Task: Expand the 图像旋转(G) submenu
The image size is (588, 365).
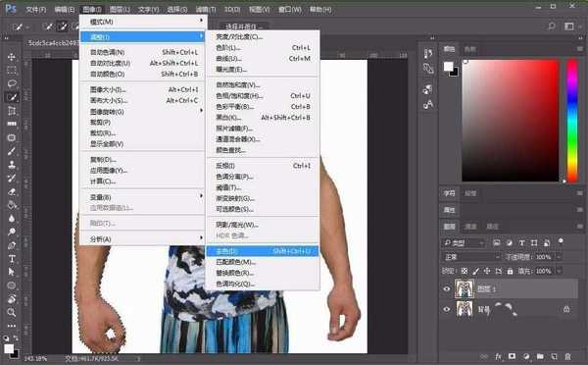Action: (x=142, y=111)
